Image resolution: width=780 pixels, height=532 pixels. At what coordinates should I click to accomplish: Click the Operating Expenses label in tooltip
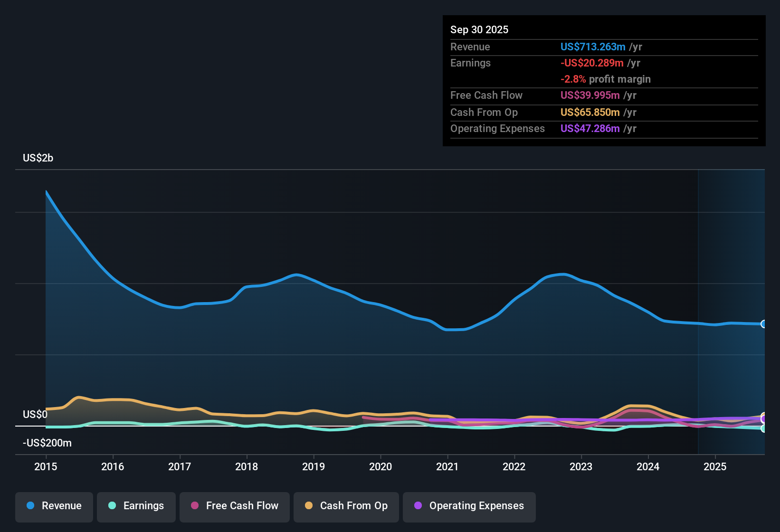pos(497,128)
